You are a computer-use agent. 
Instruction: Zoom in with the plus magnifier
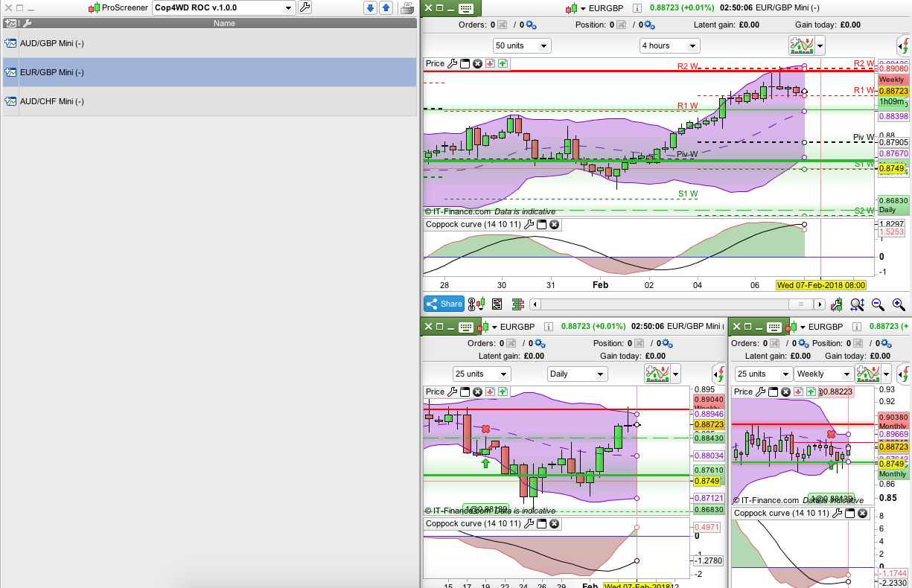(899, 304)
